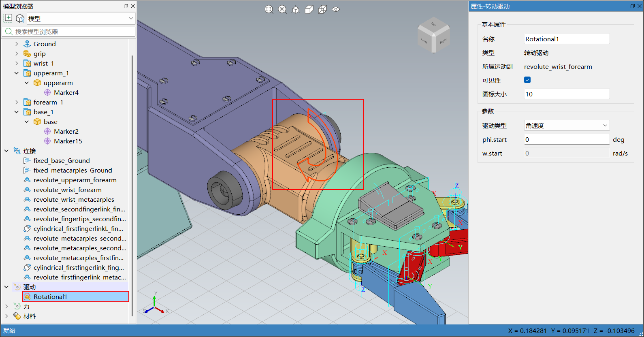
Task: Switch to wireframe cube display
Action: pyautogui.click(x=322, y=9)
